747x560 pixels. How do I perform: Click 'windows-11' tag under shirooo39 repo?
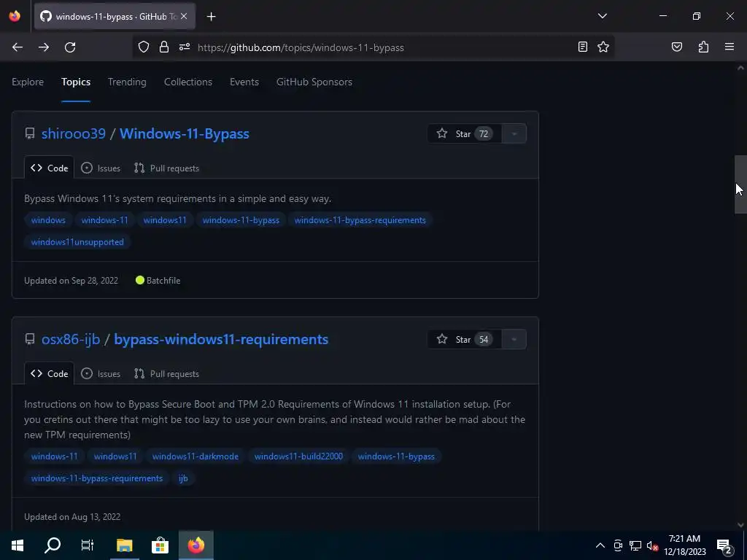104,220
